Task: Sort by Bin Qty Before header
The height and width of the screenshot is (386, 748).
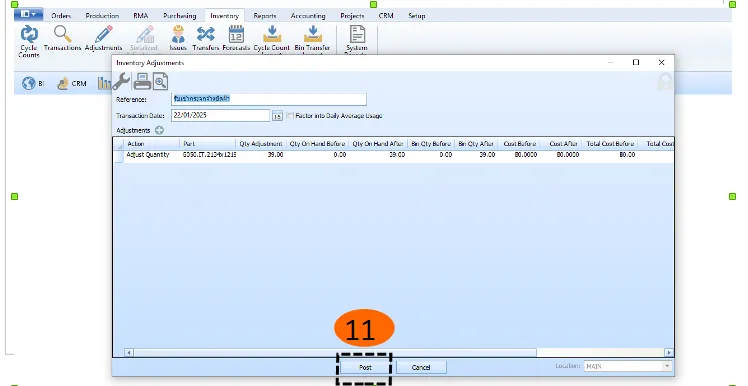Action: coord(431,144)
